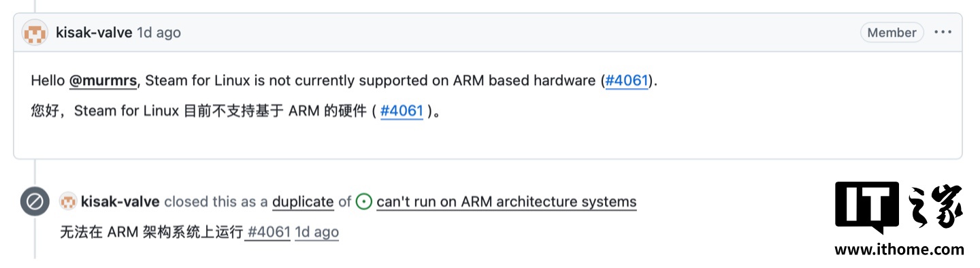Click the closed-as-duplicate circle-slash icon
980x268 pixels.
35,201
